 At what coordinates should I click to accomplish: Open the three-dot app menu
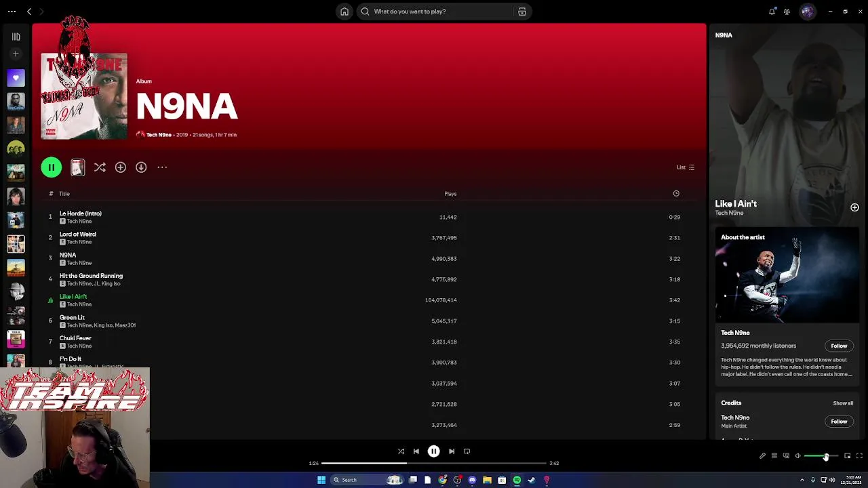[12, 12]
